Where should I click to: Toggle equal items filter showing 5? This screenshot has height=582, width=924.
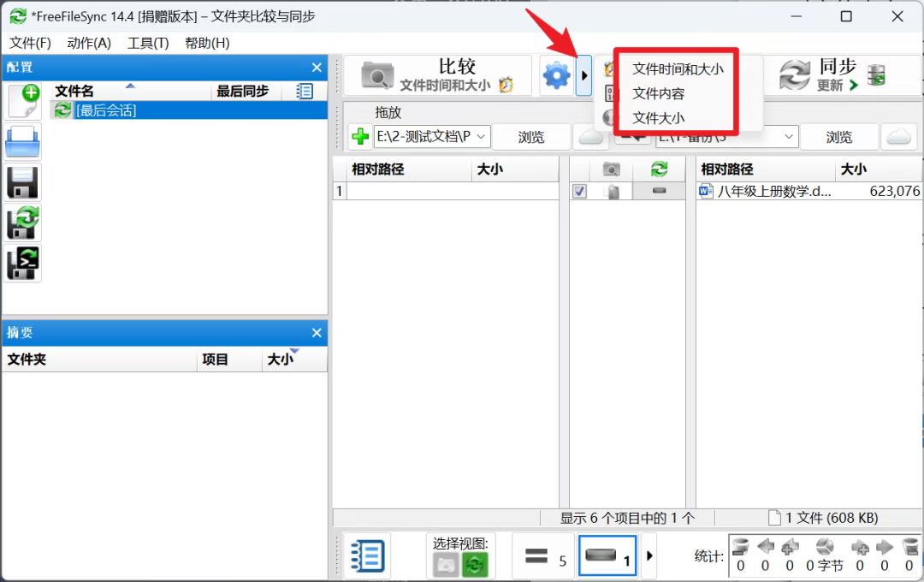[543, 555]
